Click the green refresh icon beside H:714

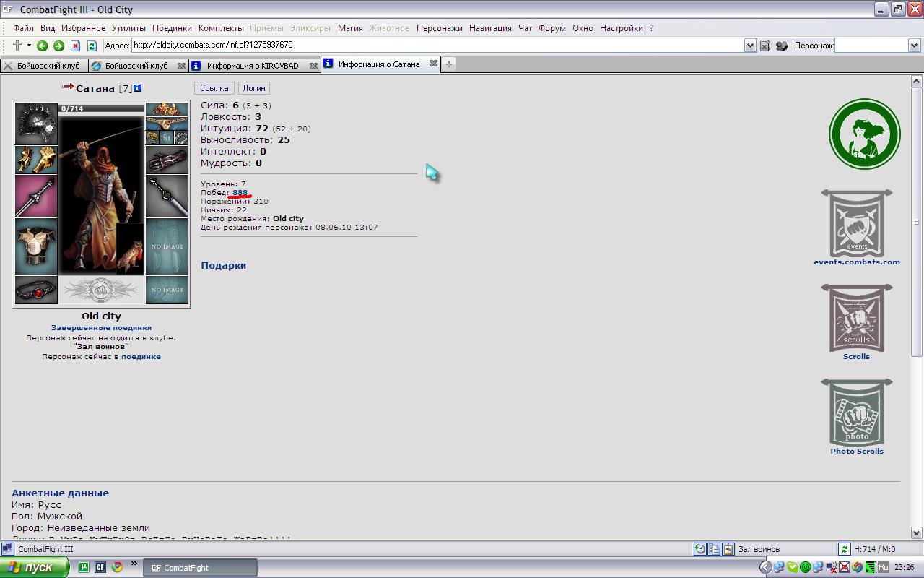(844, 549)
